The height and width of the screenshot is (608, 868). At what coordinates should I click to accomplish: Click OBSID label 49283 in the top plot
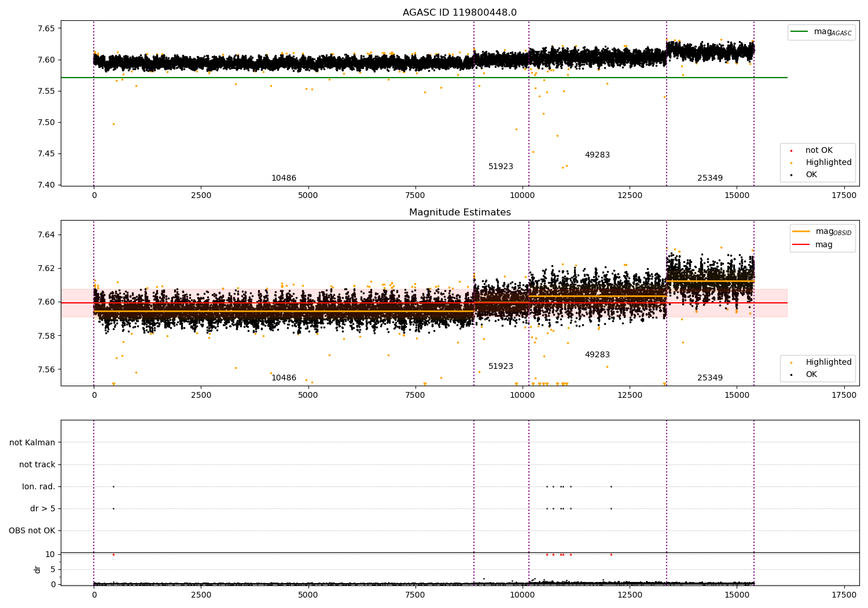(x=597, y=155)
